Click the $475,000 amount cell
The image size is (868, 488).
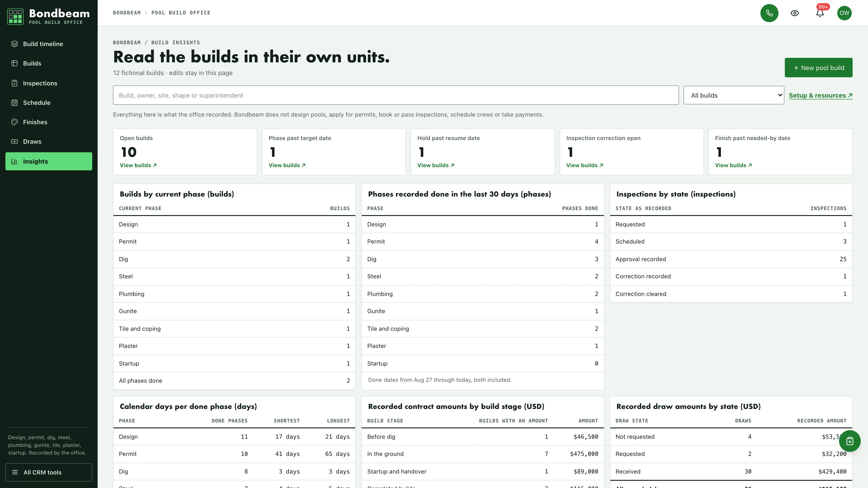click(584, 454)
